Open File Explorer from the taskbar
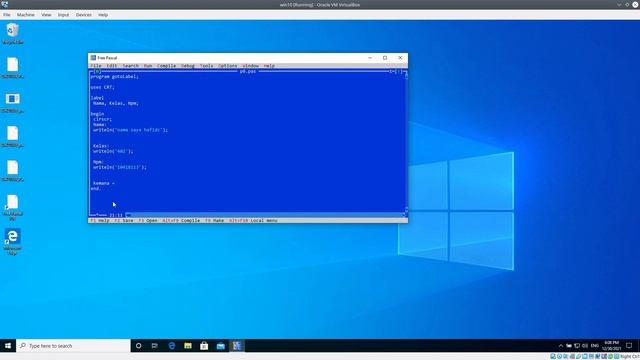The image size is (640, 360). [x=188, y=346]
